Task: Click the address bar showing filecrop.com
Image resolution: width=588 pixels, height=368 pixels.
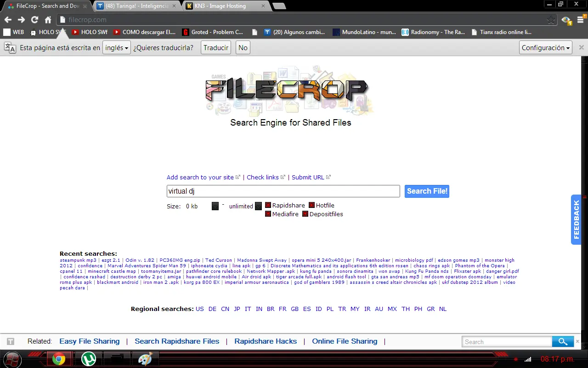Action: tap(306, 20)
